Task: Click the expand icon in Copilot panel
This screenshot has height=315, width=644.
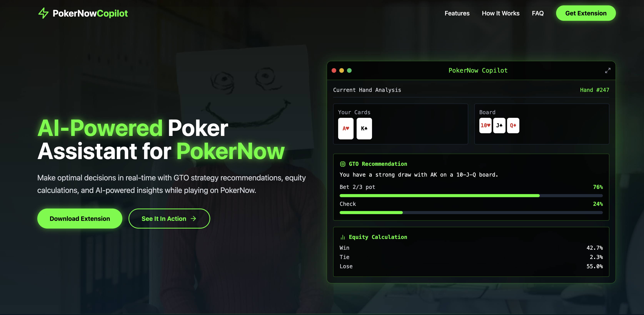Action: pos(607,70)
